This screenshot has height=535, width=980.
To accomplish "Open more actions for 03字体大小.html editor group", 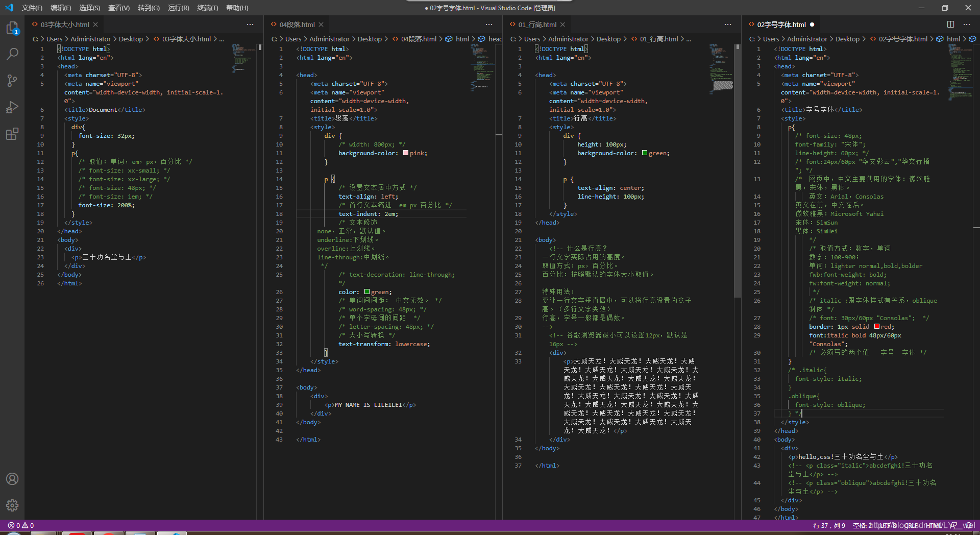I will [250, 25].
